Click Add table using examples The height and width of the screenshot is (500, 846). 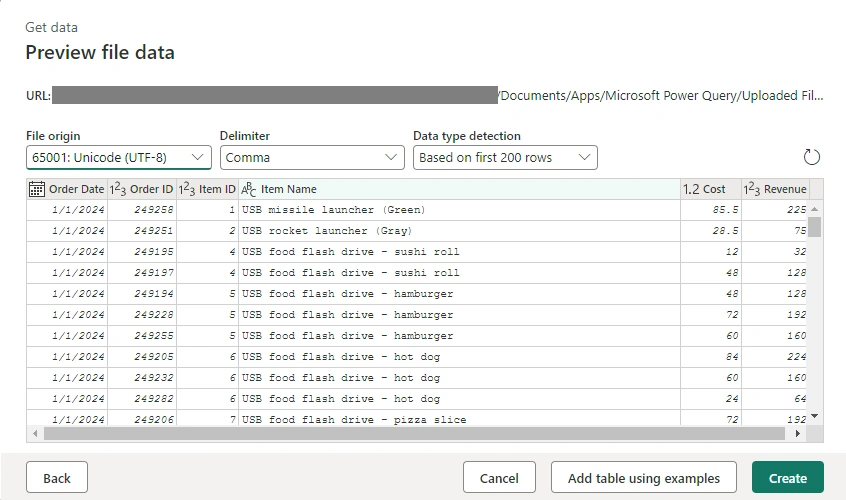(644, 477)
